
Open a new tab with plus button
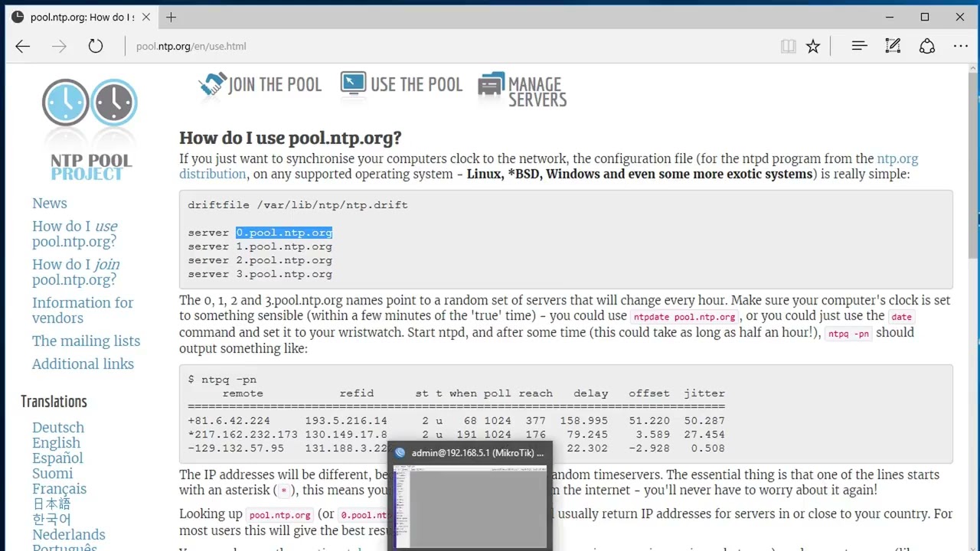coord(171,17)
